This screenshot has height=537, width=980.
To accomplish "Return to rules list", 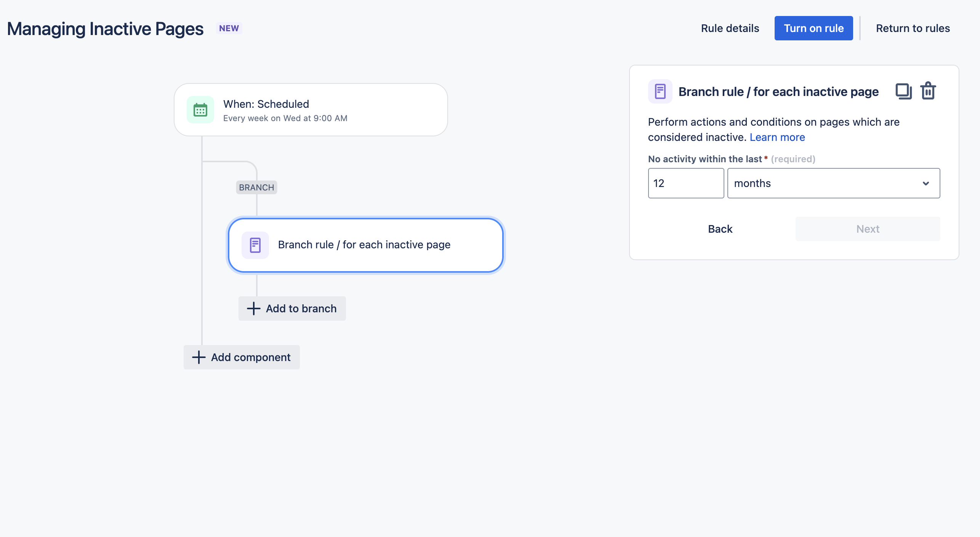I will click(x=913, y=28).
